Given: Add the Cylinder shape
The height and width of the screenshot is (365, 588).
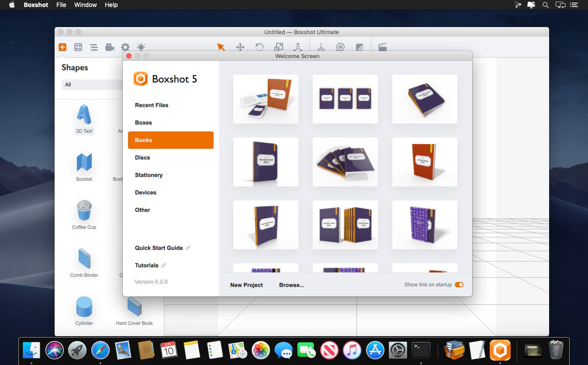Looking at the screenshot, I should tap(84, 311).
